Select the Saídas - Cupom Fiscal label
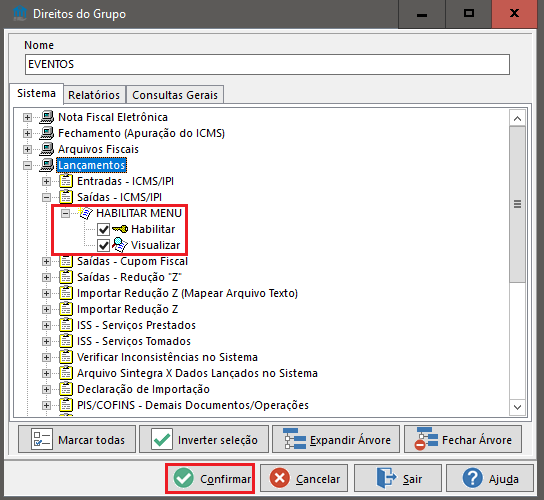This screenshot has width=544, height=500. coord(133,261)
